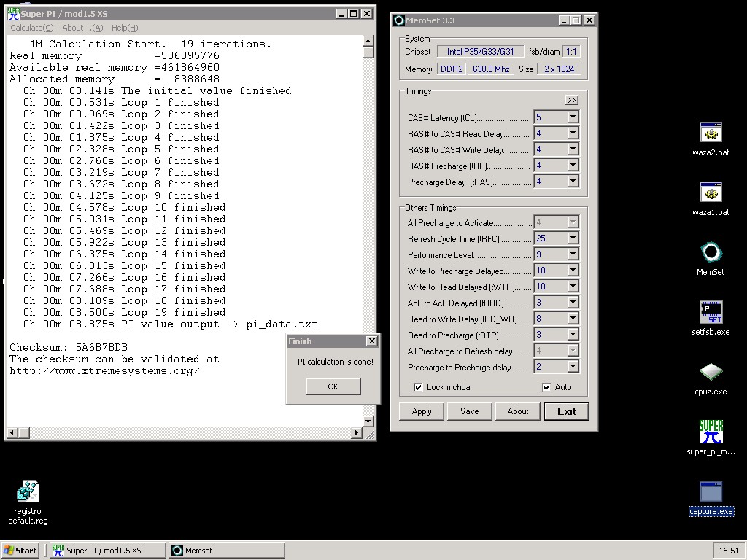Switch to Super PI / mod1.5 XS taskbar item
This screenshot has width=747, height=560.
click(107, 551)
